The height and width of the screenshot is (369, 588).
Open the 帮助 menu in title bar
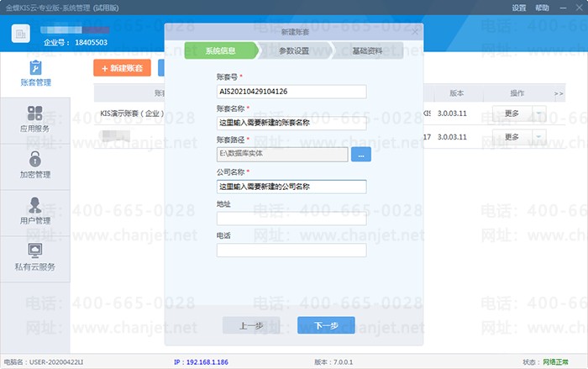(x=543, y=8)
